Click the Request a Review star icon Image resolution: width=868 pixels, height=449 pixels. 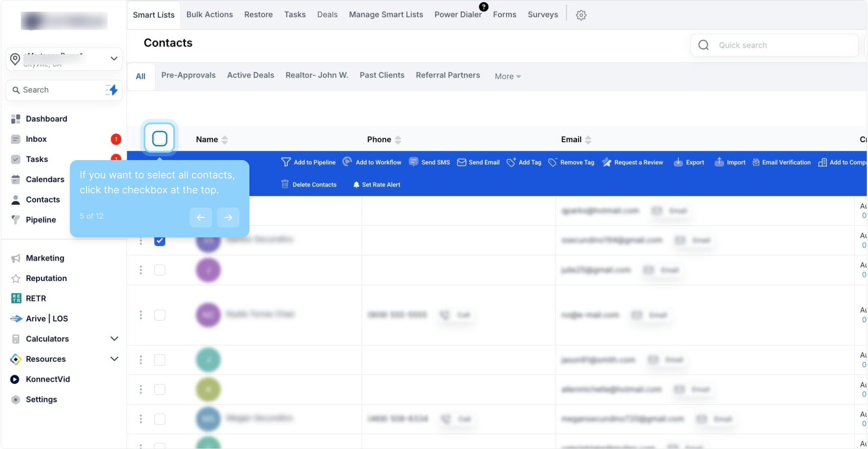coord(607,162)
